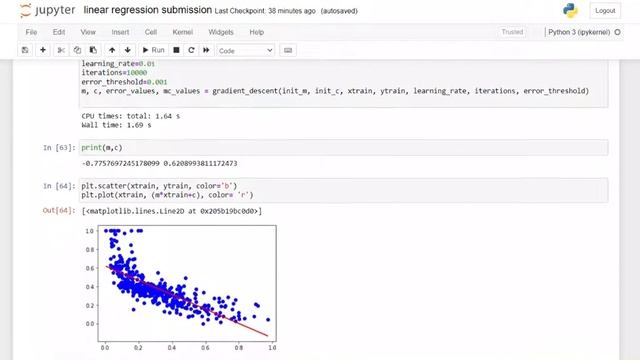Click the Out[64] prompt
640x360 pixels.
[59, 211]
